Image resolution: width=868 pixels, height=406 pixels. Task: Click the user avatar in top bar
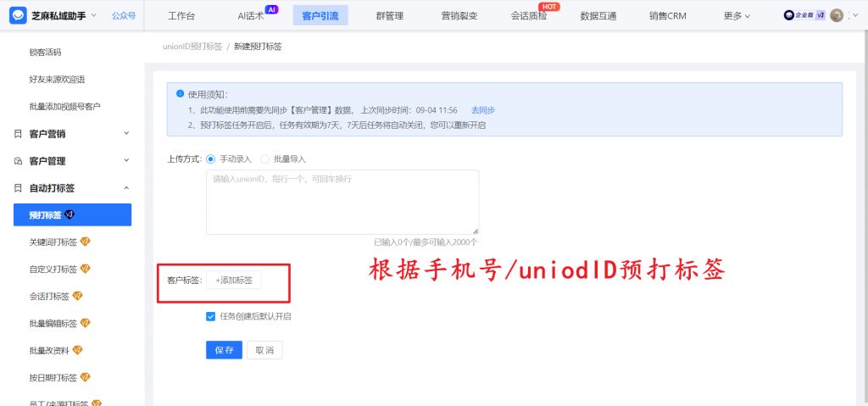(837, 15)
